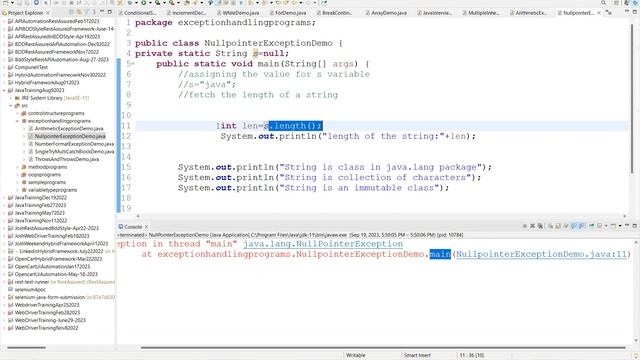The height and width of the screenshot is (360, 640).
Task: Open NullpointerExceptionDemo.java:11 stack trace link
Action: [x=541, y=254]
